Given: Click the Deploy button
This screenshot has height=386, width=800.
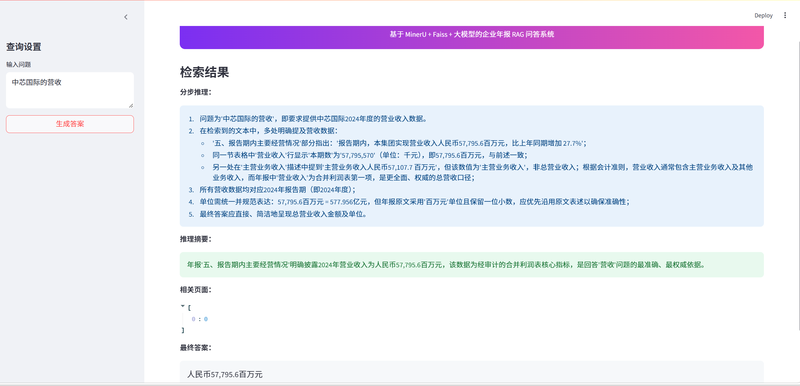Looking at the screenshot, I should (763, 15).
